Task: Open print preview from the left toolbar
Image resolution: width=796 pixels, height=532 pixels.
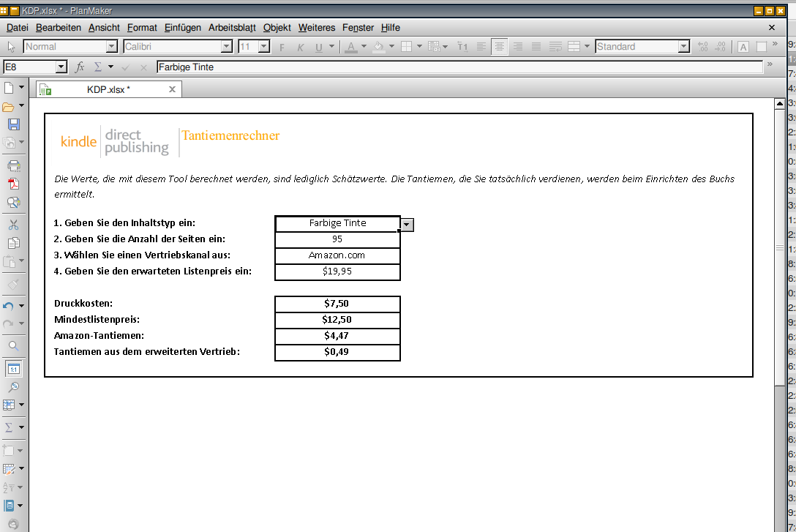Action: click(x=14, y=203)
